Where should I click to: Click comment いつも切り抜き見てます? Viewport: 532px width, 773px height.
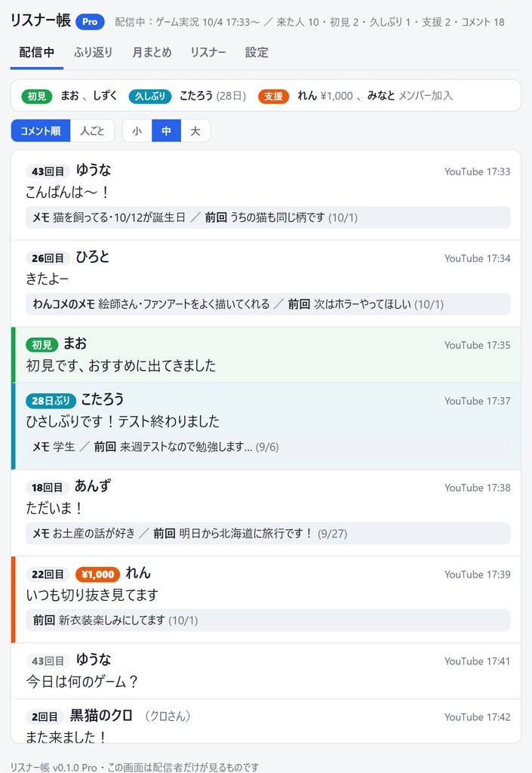(92, 595)
